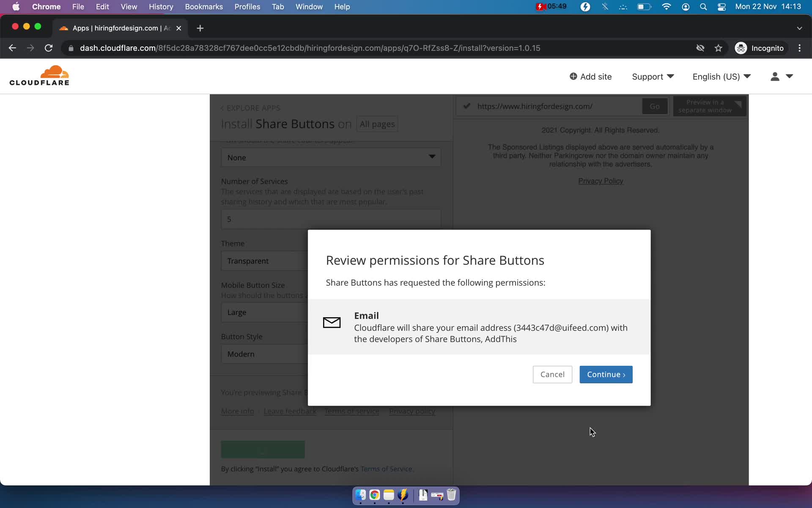
Task: Click the Privacy Policy link
Action: 601,180
